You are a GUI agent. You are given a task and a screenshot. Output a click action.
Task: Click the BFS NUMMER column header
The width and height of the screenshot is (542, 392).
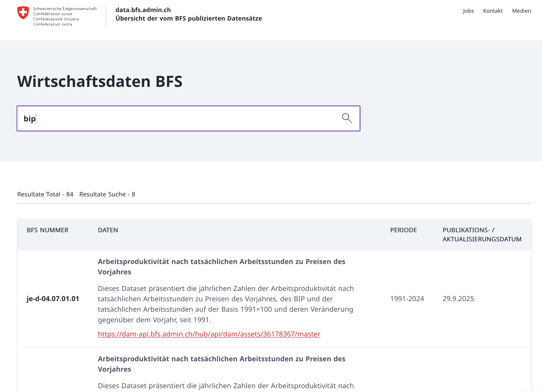(x=47, y=230)
